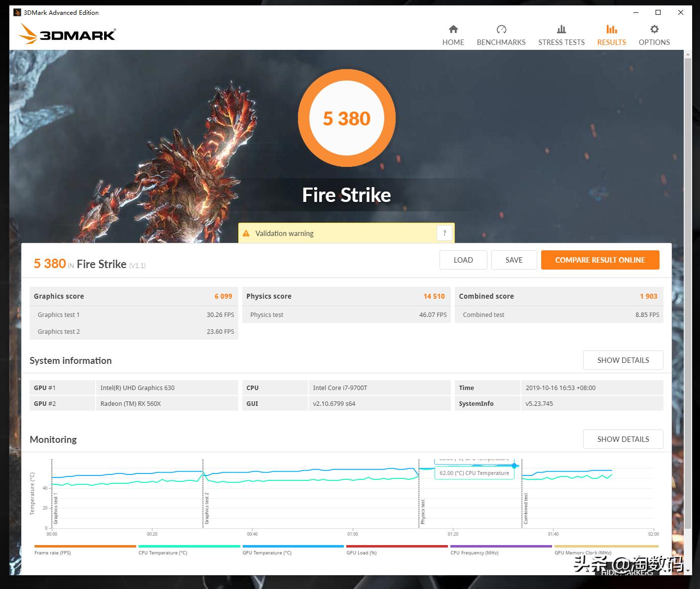700x589 pixels.
Task: Click the validation warning triangle icon
Action: click(246, 233)
